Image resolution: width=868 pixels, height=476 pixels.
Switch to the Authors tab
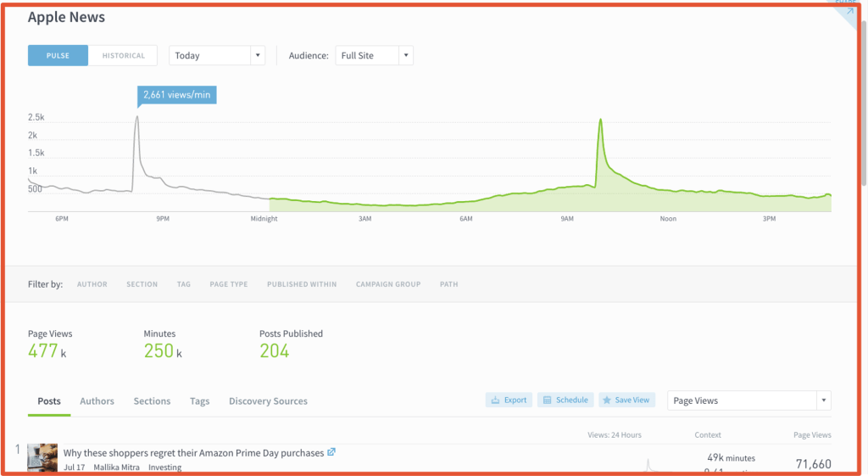(x=97, y=401)
